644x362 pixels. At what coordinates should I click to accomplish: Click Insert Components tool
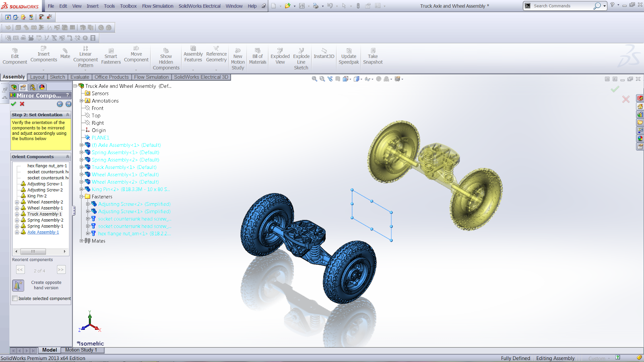click(x=44, y=54)
